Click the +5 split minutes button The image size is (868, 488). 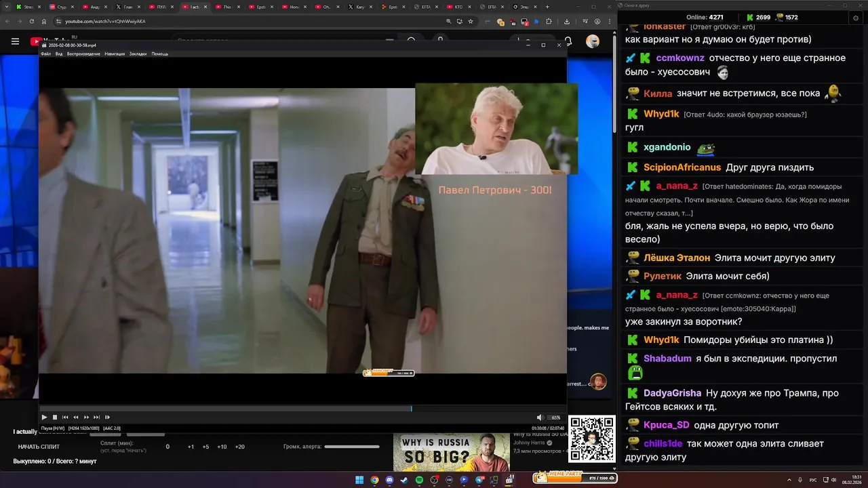205,447
